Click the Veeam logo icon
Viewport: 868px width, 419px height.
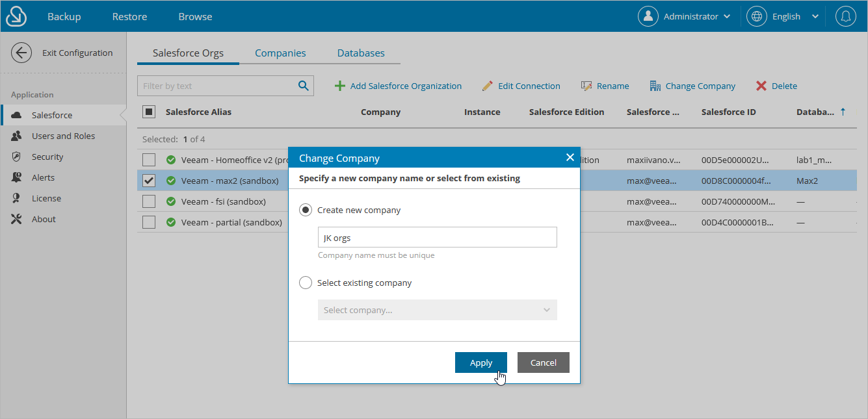point(16,16)
